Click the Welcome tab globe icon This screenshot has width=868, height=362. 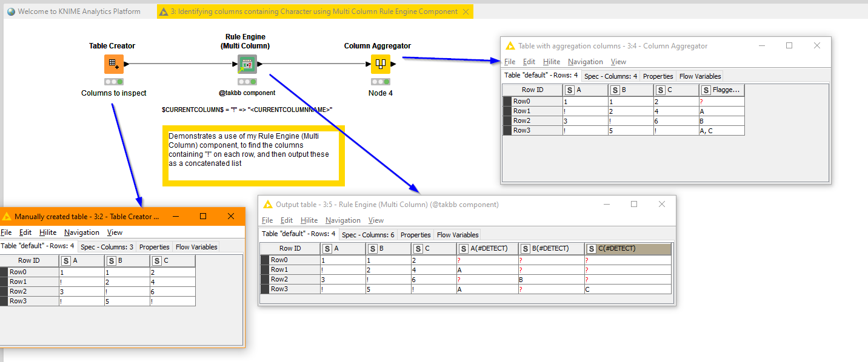[x=11, y=12]
